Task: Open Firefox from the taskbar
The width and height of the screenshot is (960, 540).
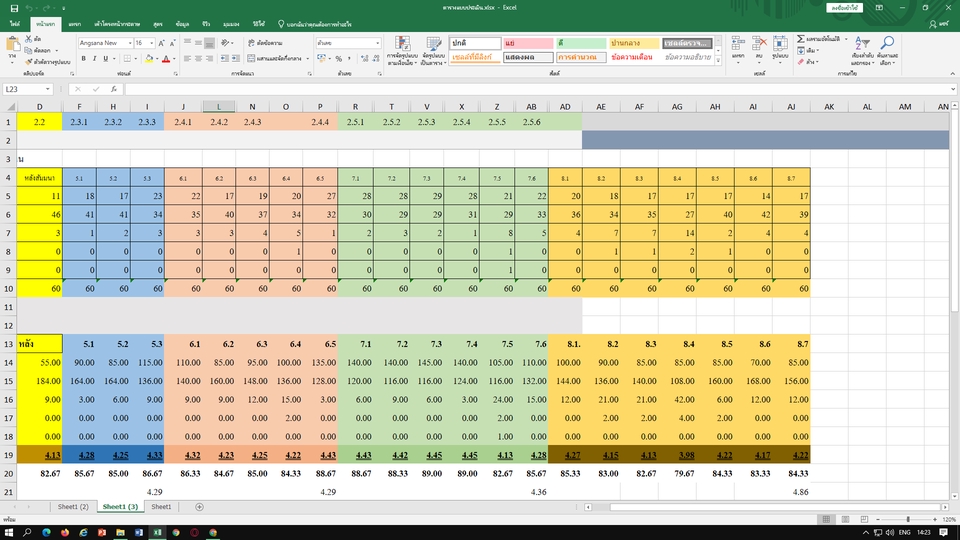Action: pos(64,533)
